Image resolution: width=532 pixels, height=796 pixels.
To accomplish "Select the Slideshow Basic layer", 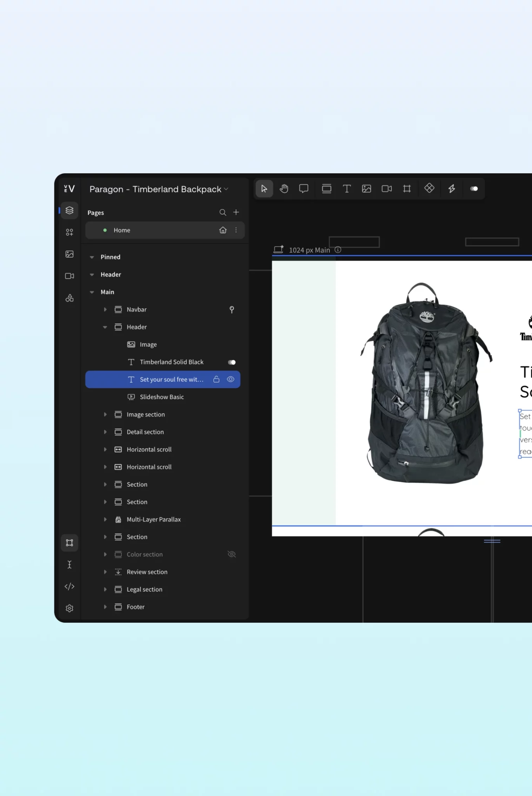I will click(163, 397).
